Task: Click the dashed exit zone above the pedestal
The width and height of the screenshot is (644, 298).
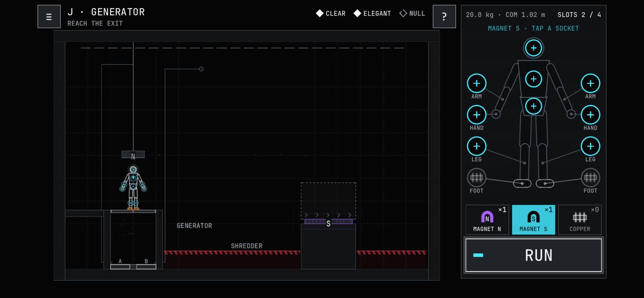Action: click(328, 201)
